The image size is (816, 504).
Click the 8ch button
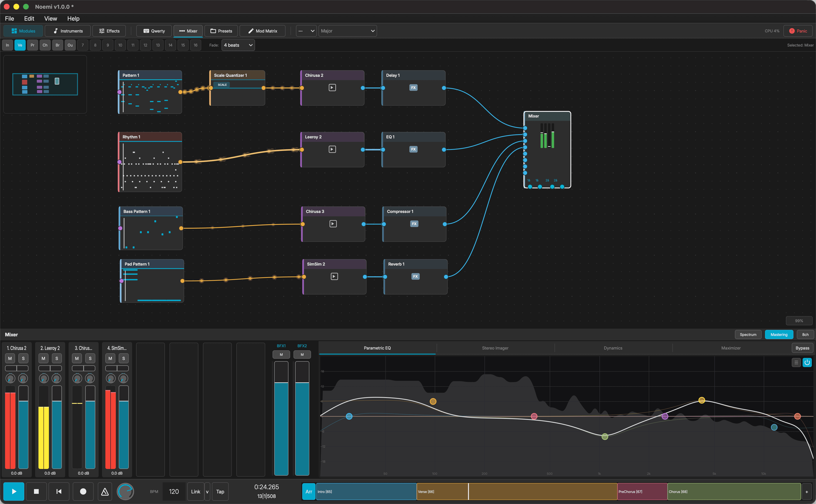tap(805, 334)
